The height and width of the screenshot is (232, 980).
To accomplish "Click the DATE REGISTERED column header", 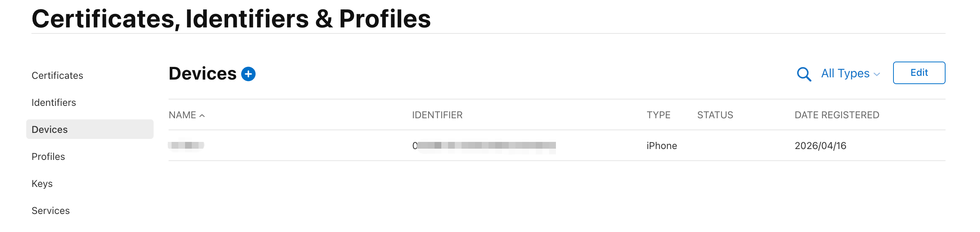I will (837, 115).
